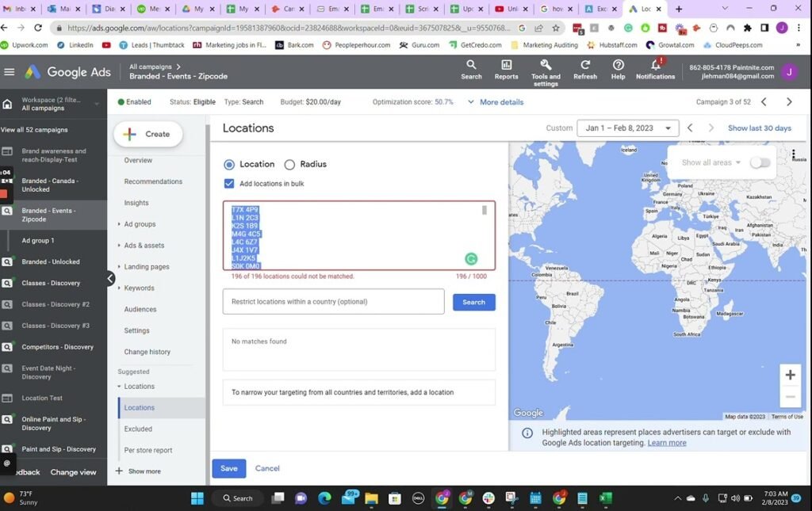Open the date range dropdown
Viewport: 812px width, 511px height.
(628, 128)
